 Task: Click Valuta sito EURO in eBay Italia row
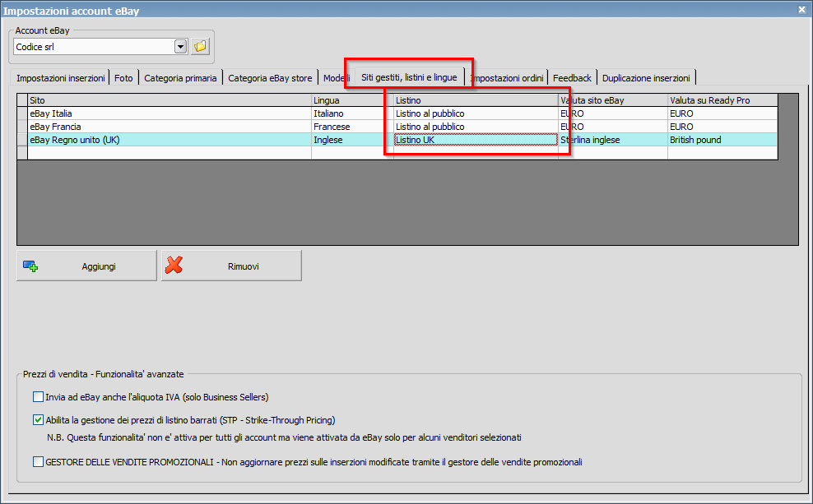click(613, 113)
